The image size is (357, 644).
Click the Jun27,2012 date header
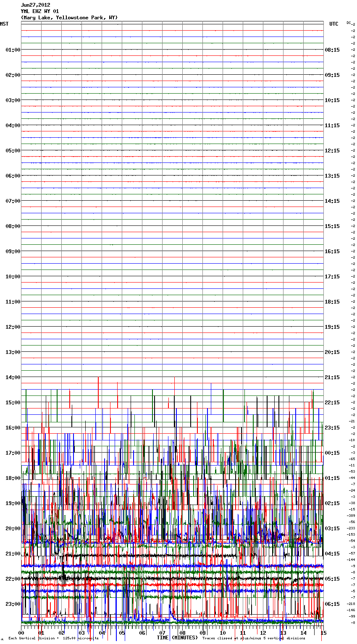(x=36, y=5)
